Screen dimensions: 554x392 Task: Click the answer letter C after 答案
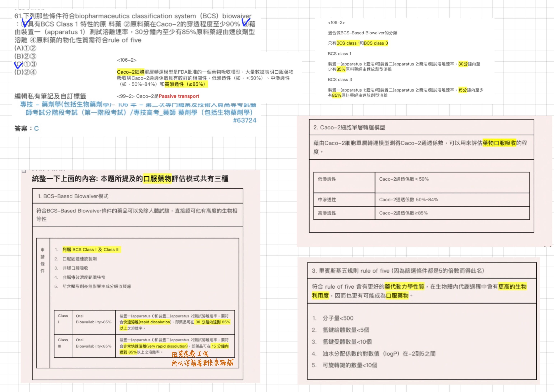click(36, 128)
